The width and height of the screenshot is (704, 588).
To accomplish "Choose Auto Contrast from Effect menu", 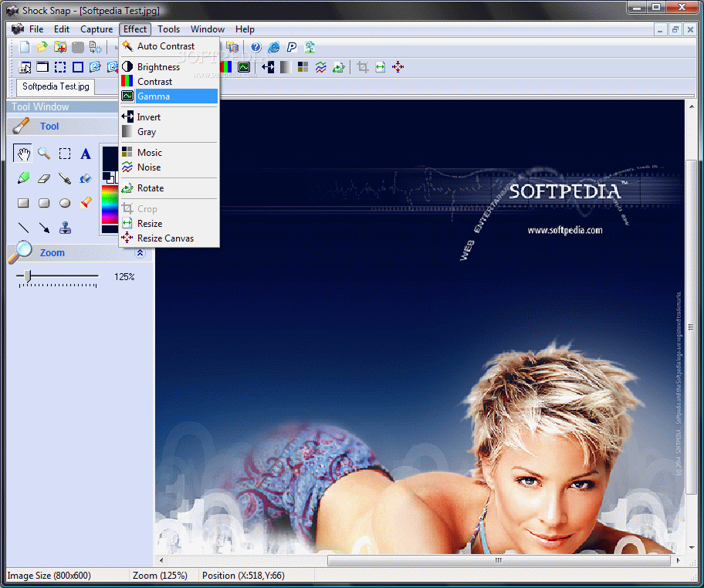I will click(169, 46).
